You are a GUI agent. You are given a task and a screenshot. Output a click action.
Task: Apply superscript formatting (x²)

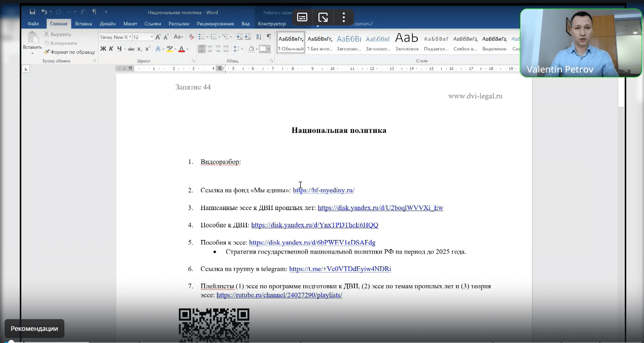click(x=148, y=48)
